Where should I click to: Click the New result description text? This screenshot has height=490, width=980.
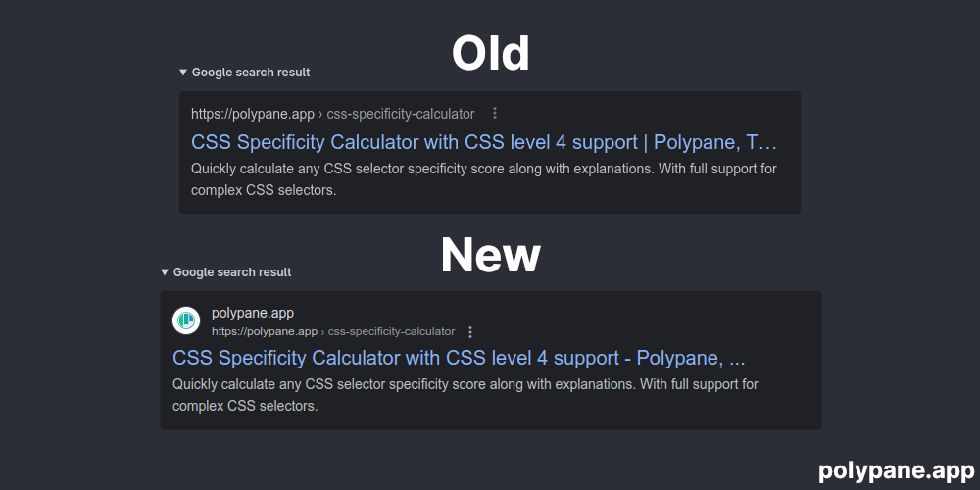(x=465, y=395)
